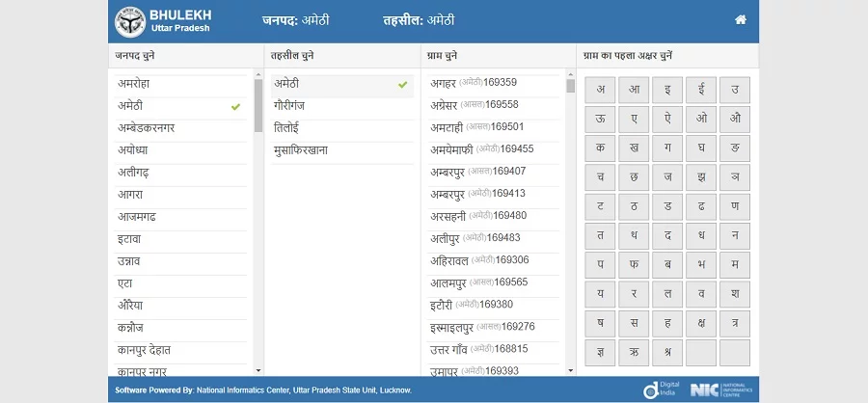Choose the letter ह button

pos(667,324)
